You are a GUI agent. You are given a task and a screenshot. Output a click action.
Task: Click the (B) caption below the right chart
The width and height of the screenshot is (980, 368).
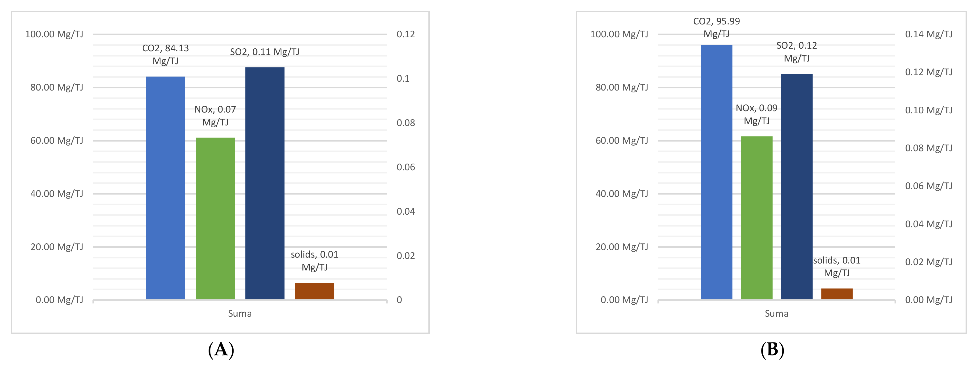click(x=772, y=350)
